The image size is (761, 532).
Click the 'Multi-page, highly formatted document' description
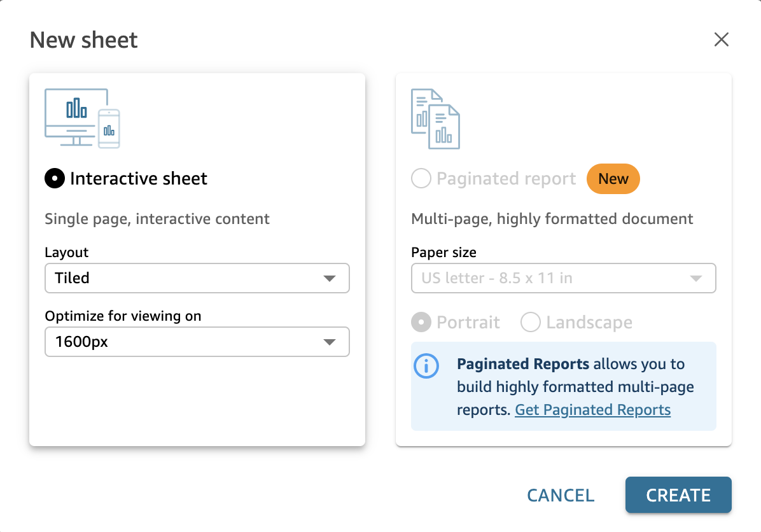pyautogui.click(x=552, y=219)
